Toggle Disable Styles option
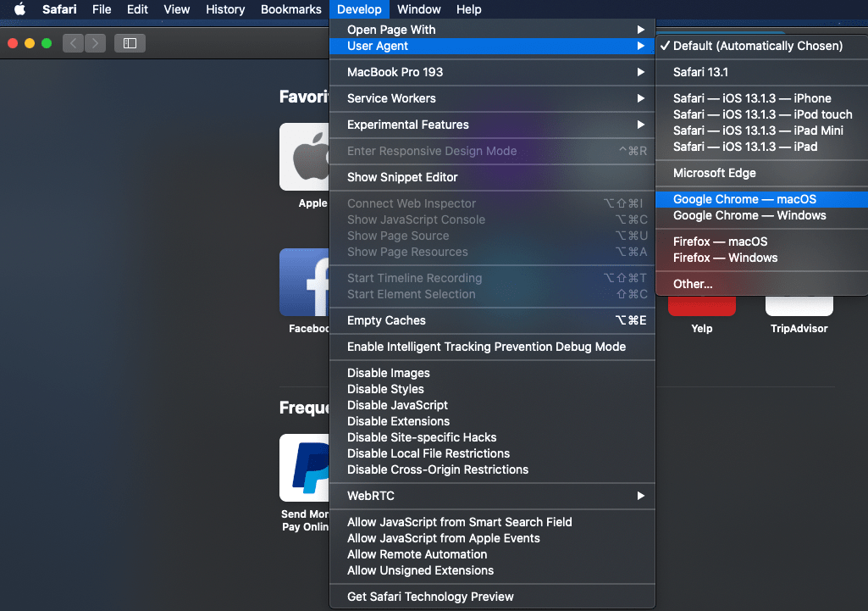The width and height of the screenshot is (868, 611). (x=492, y=390)
